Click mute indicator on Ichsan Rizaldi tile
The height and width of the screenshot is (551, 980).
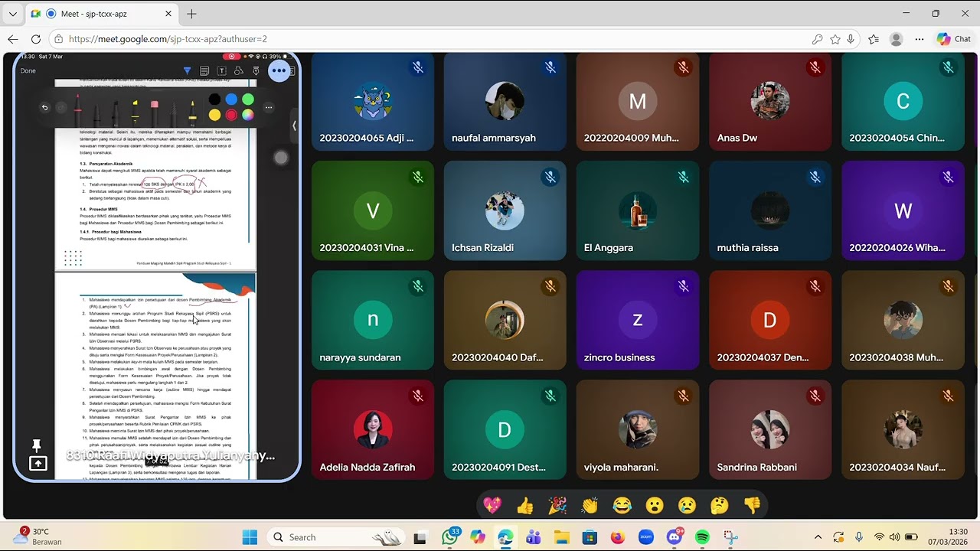(x=550, y=178)
